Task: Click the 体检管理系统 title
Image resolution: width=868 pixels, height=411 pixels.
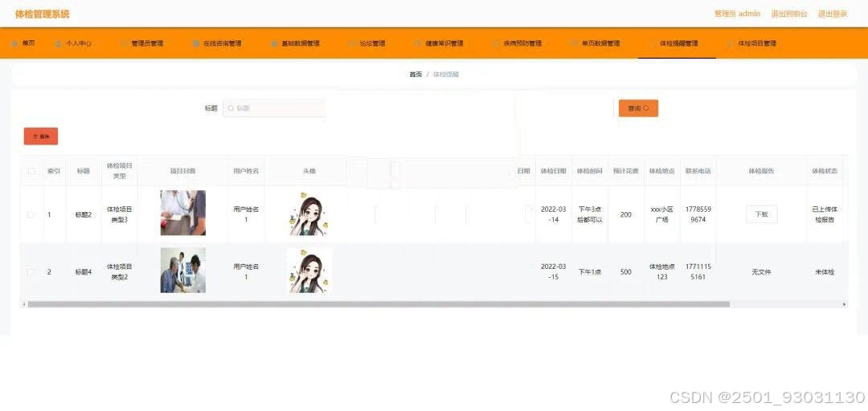Action: click(42, 14)
